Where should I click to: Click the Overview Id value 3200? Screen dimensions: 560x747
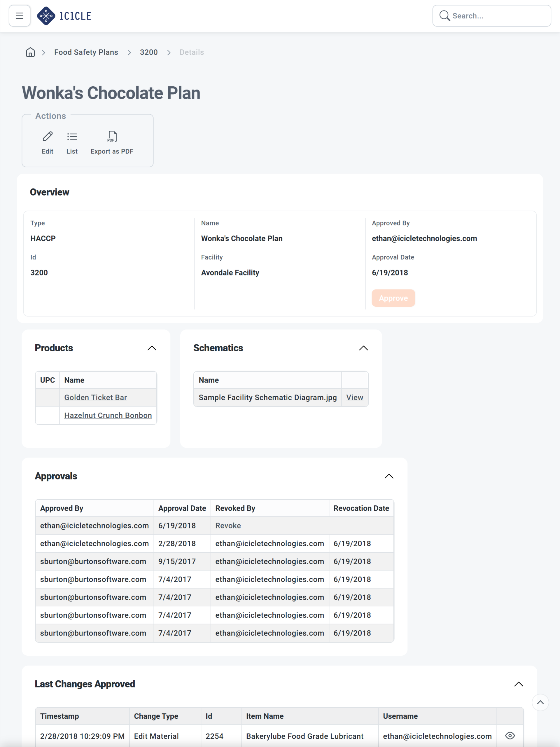click(39, 273)
